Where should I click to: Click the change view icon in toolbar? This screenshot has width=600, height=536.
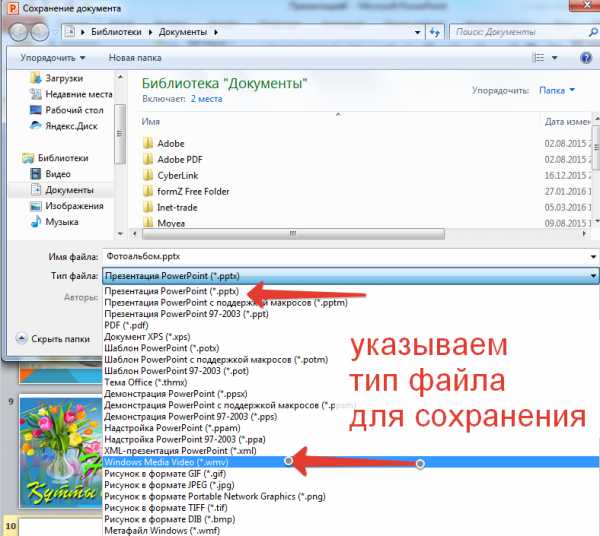point(539,58)
